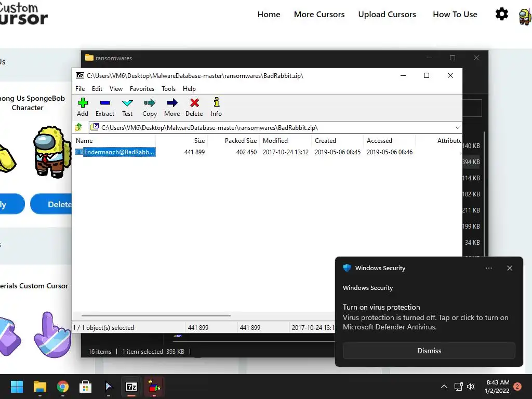
Task: Open the settings gear on Custom Cursor page
Action: tap(502, 14)
